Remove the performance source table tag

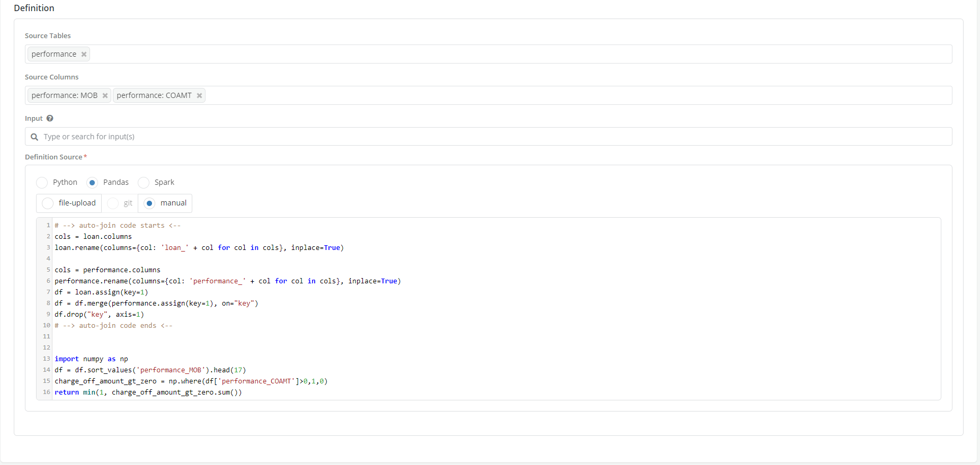(84, 55)
